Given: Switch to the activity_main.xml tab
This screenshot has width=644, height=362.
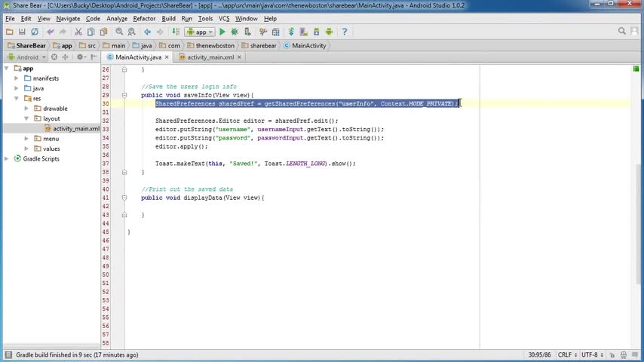Looking at the screenshot, I should pos(210,57).
